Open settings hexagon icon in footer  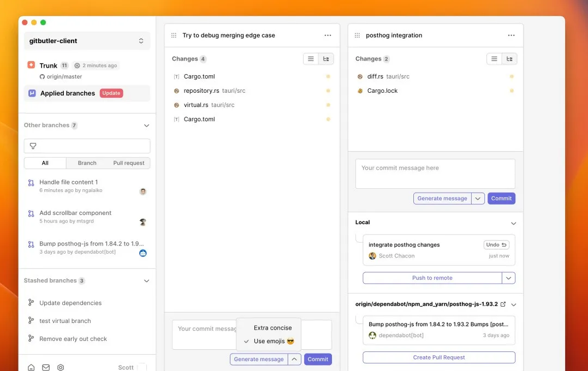click(x=61, y=367)
